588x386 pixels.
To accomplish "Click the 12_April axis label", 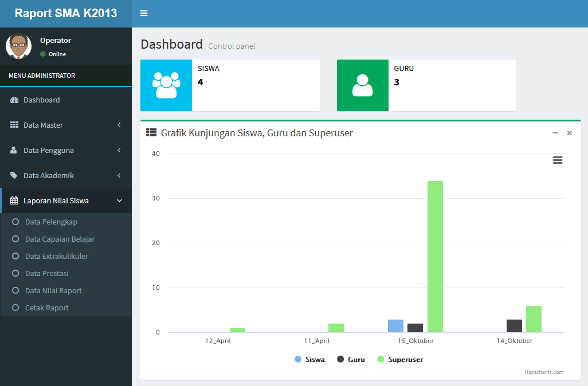I will (x=218, y=341).
